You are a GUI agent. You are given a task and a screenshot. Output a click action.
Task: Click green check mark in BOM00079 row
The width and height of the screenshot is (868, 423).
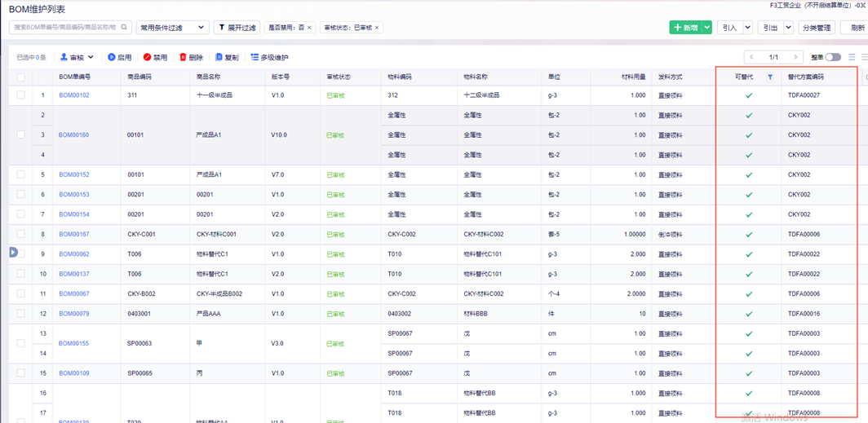point(749,314)
